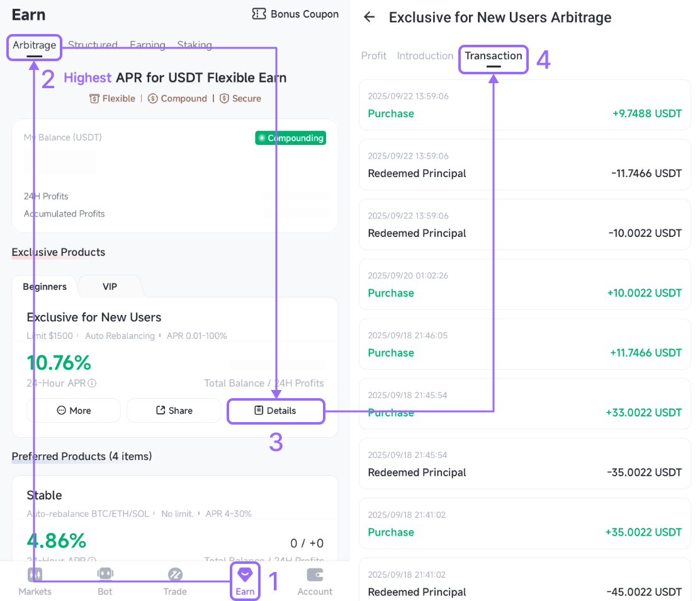Click the Details button
Screen dimensions: 700x601
(276, 411)
